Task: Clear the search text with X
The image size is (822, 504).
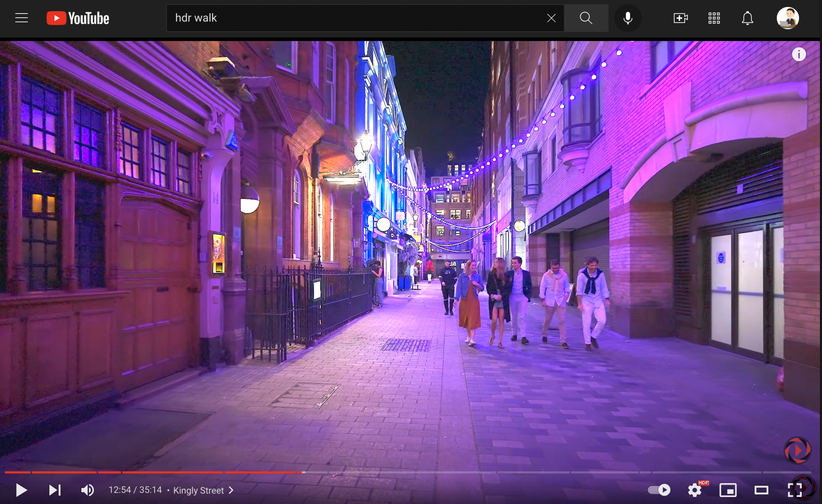Action: [x=551, y=18]
